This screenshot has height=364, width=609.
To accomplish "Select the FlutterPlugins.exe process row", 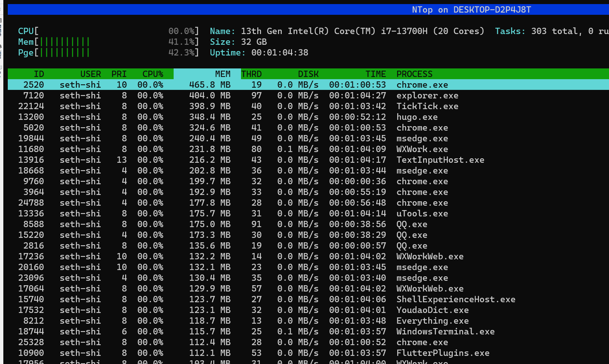I will coord(308,353).
